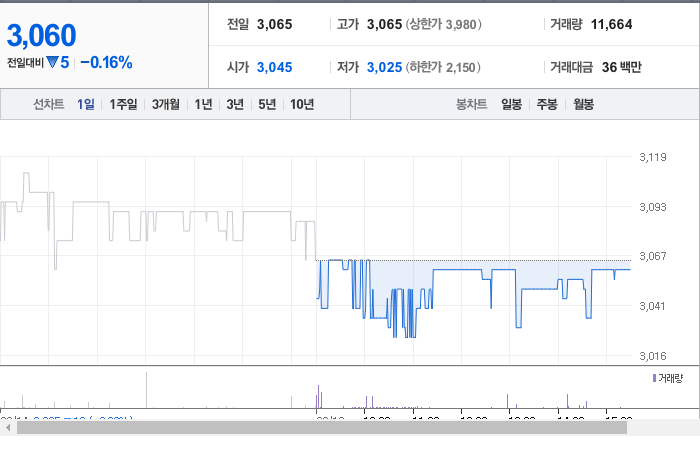Click the 거래량 value 11,664

pyautogui.click(x=612, y=24)
